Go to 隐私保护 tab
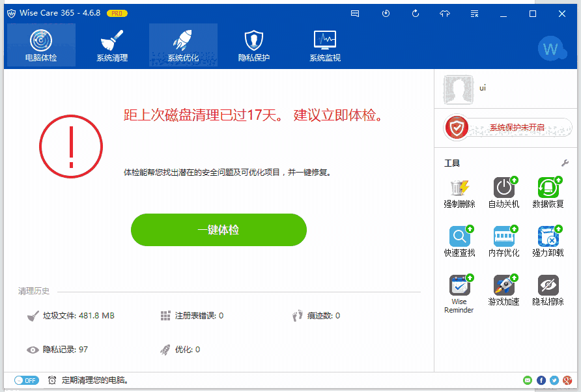Image resolution: width=581 pixels, height=392 pixels. (254, 45)
